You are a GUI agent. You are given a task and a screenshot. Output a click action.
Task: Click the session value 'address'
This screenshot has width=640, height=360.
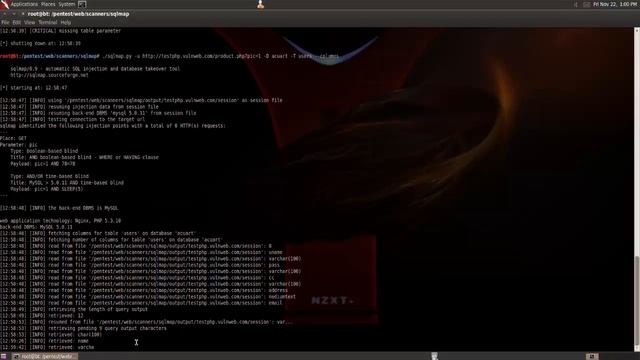(278, 290)
